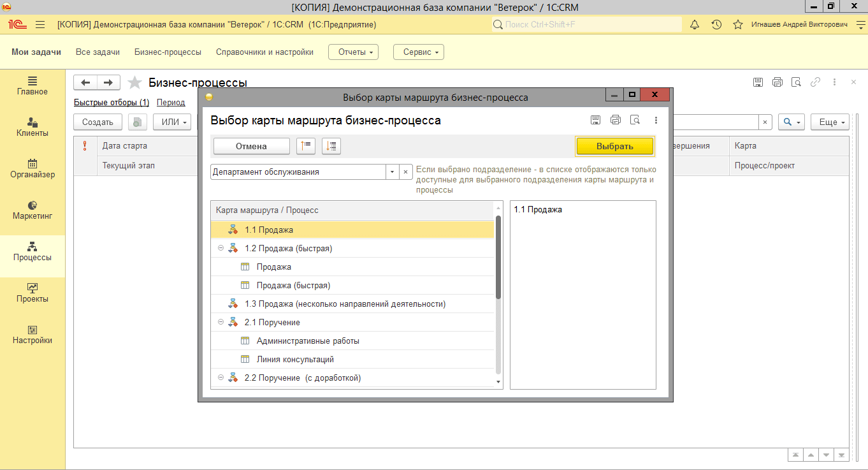Click preview icon in dialog header

pyautogui.click(x=634, y=120)
